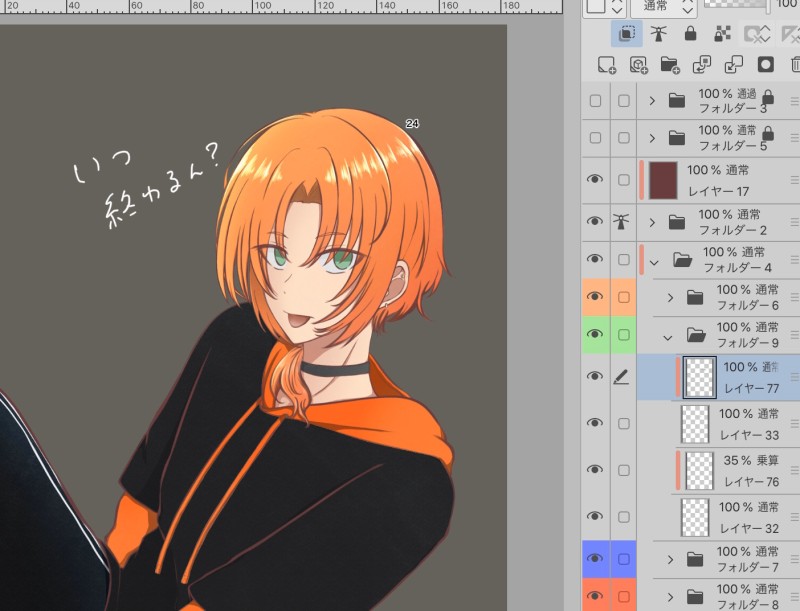The height and width of the screenshot is (611, 800).
Task: Hide フォルダー 6 with eye icon
Action: (x=595, y=297)
